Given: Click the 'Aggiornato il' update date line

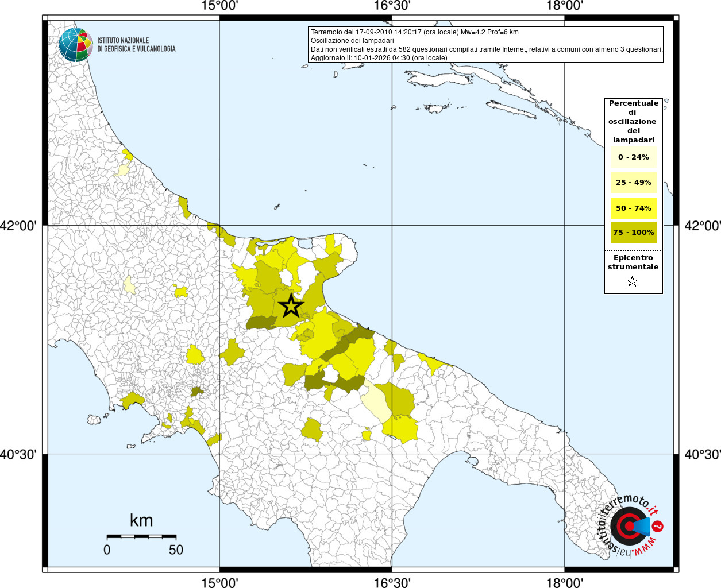Looking at the screenshot, I should click(x=379, y=58).
